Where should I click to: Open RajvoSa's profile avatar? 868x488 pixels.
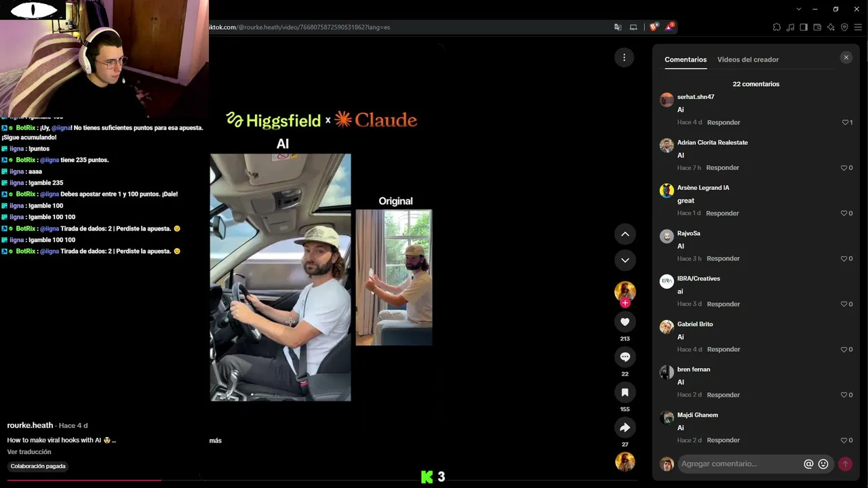pos(667,237)
